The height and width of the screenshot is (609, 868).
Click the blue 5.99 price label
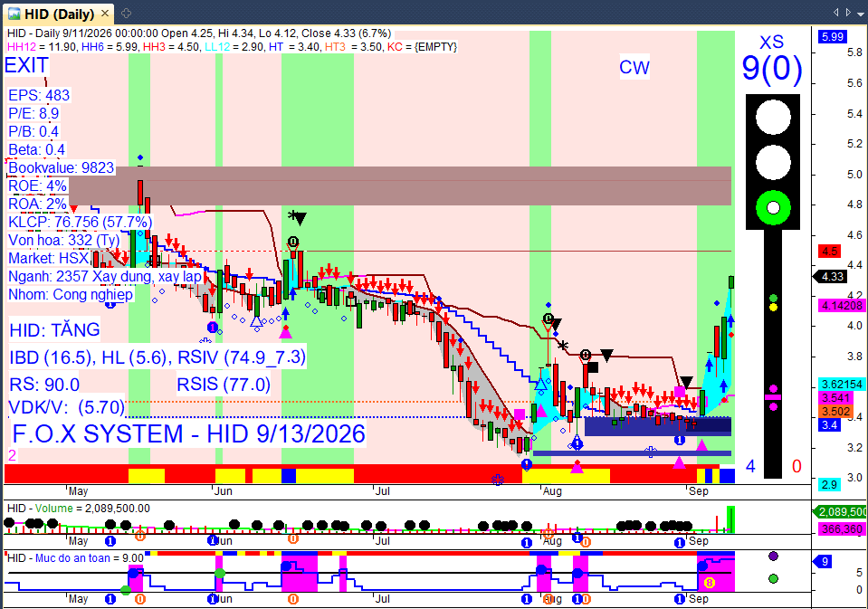click(x=832, y=36)
